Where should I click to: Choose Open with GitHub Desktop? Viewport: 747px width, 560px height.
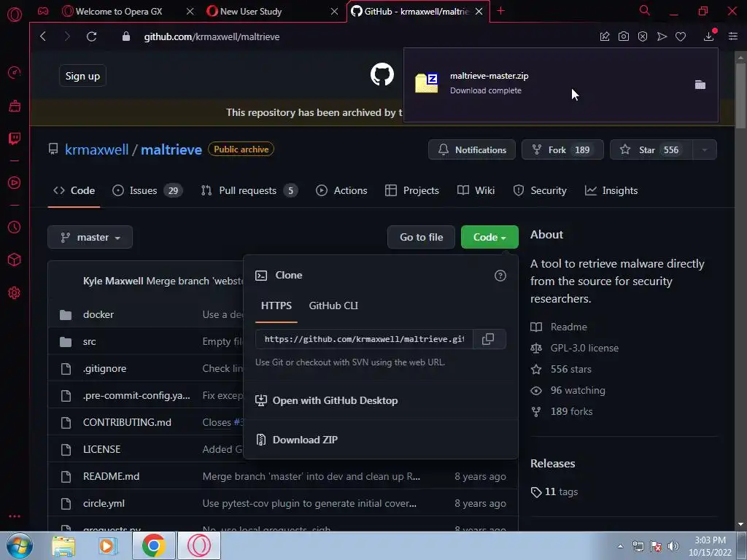click(x=327, y=400)
